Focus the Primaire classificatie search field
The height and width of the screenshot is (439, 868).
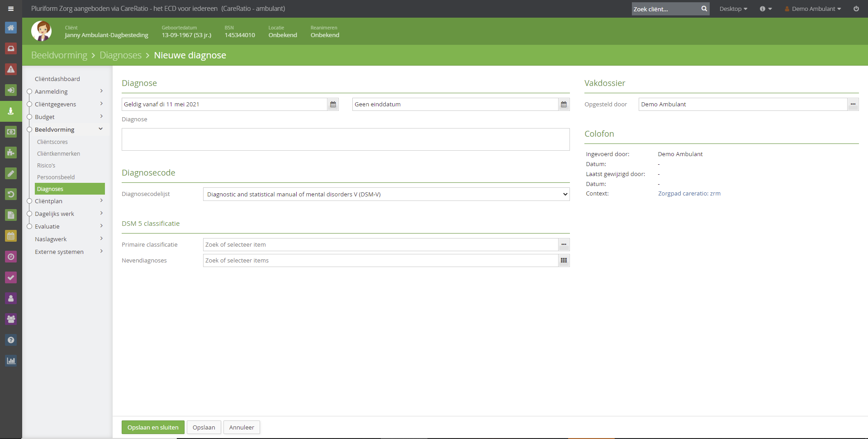coord(380,245)
